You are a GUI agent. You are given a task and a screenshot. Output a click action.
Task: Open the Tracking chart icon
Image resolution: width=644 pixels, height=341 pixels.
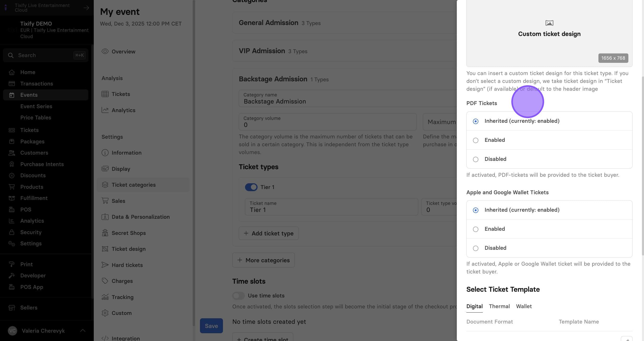(x=105, y=297)
